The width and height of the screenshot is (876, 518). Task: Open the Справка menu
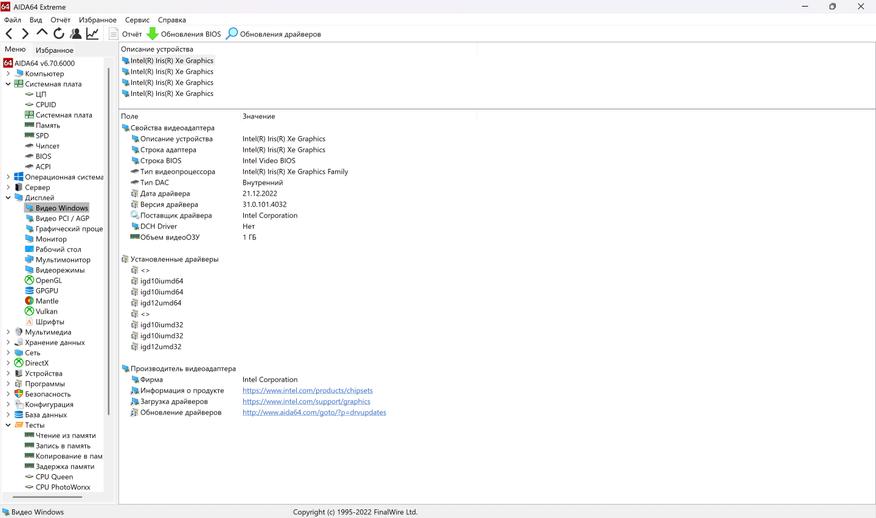tap(172, 20)
